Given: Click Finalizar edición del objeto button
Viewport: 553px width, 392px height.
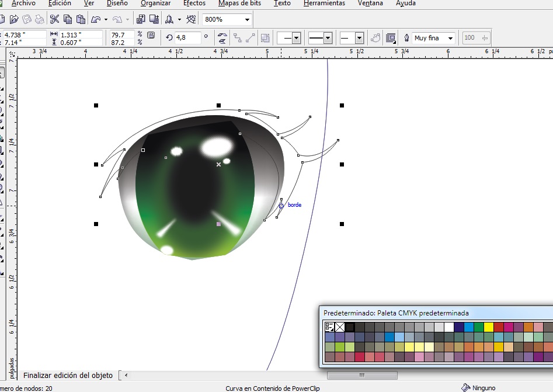Looking at the screenshot, I should 67,375.
